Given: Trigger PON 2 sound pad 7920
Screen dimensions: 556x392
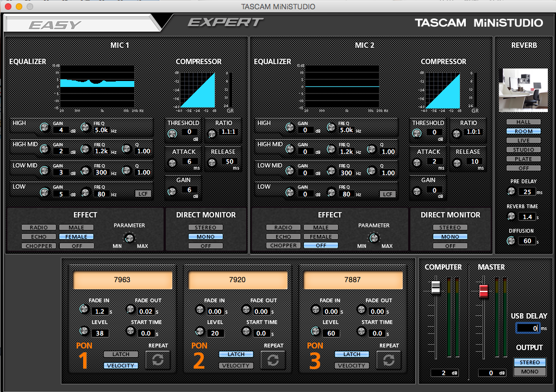Looking at the screenshot, I should pos(238,280).
